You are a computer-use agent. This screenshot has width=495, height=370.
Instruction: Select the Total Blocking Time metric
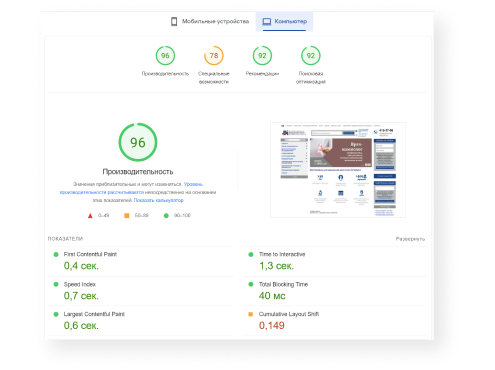(335, 291)
